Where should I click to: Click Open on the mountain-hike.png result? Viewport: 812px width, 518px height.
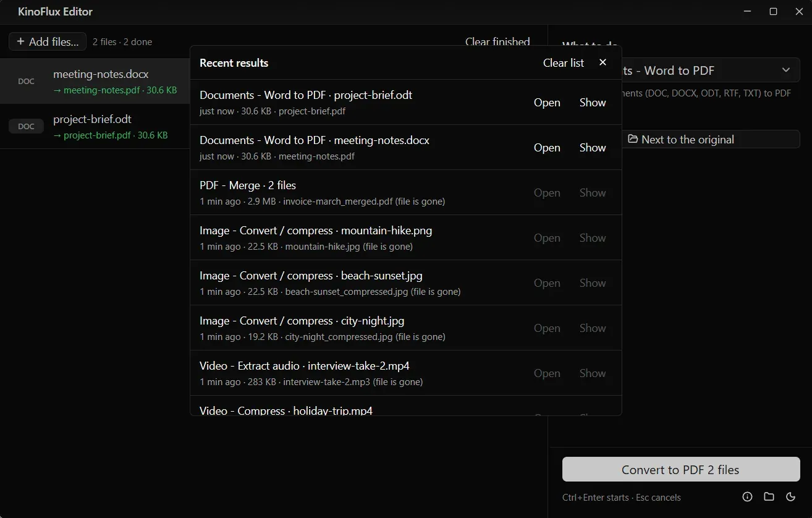click(x=547, y=238)
